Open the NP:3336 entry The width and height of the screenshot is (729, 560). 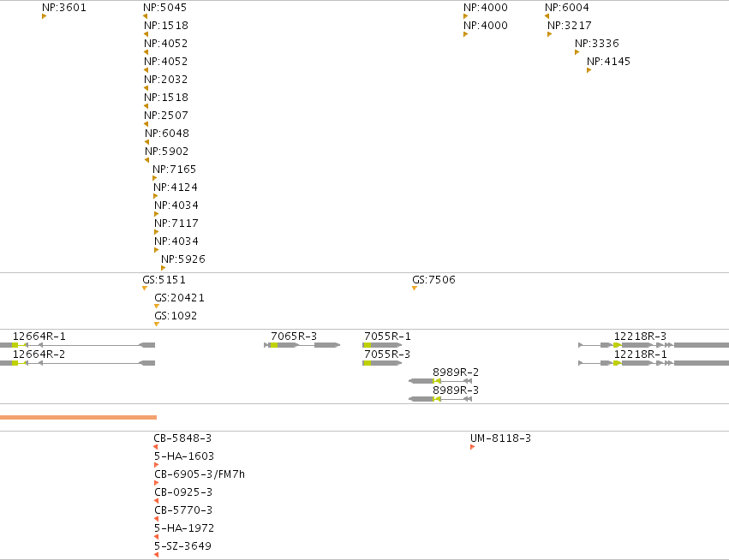597,44
